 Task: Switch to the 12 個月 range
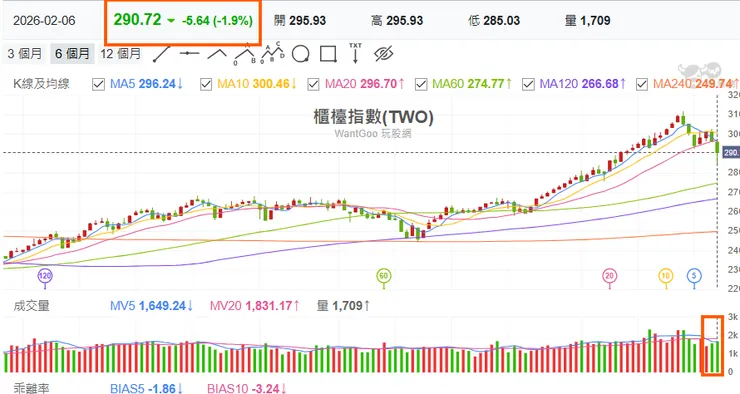coord(120,54)
